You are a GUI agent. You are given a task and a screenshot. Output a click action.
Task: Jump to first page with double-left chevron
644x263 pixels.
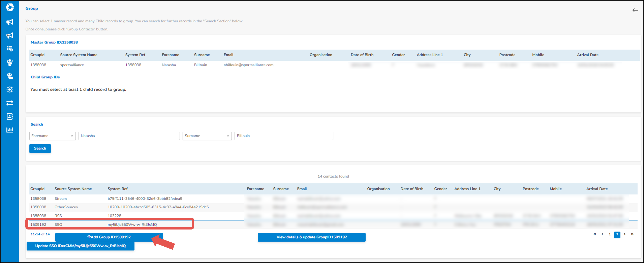pyautogui.click(x=594, y=234)
